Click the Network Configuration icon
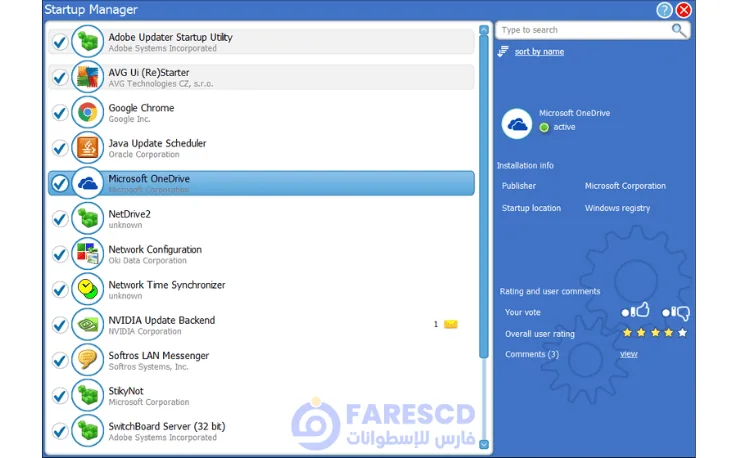This screenshot has width=738, height=458. [88, 254]
